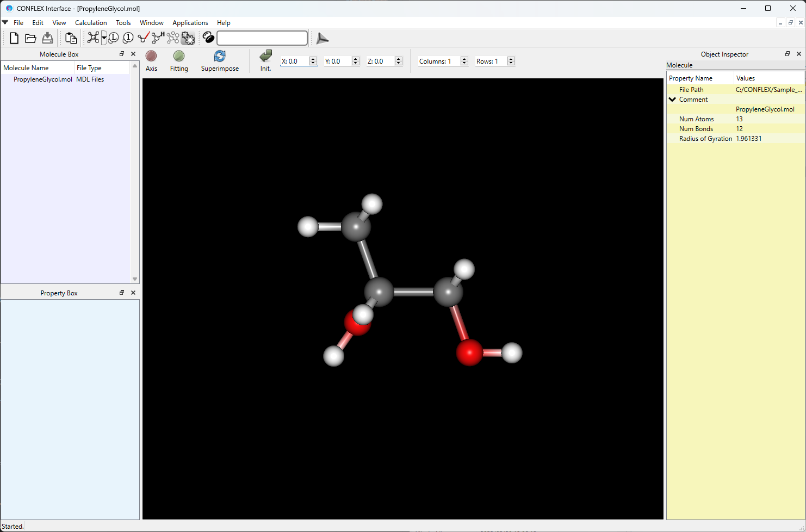Image resolution: width=806 pixels, height=532 pixels.
Task: Click the copy molecule icon
Action: click(x=71, y=38)
